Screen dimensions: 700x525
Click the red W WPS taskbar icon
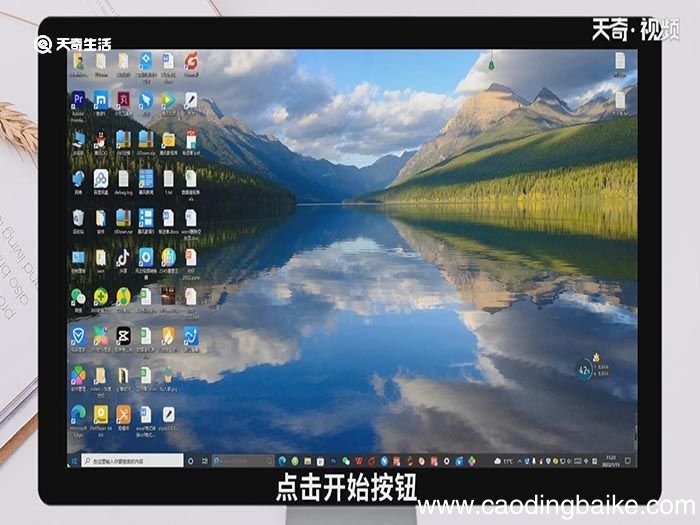[x=359, y=461]
